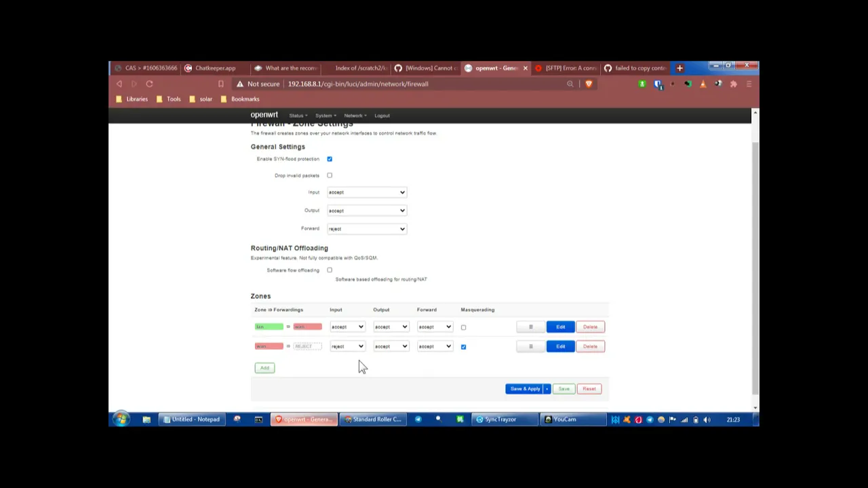Viewport: 868px width, 488px height.
Task: Open Output dropdown for lan zone
Action: pyautogui.click(x=391, y=327)
